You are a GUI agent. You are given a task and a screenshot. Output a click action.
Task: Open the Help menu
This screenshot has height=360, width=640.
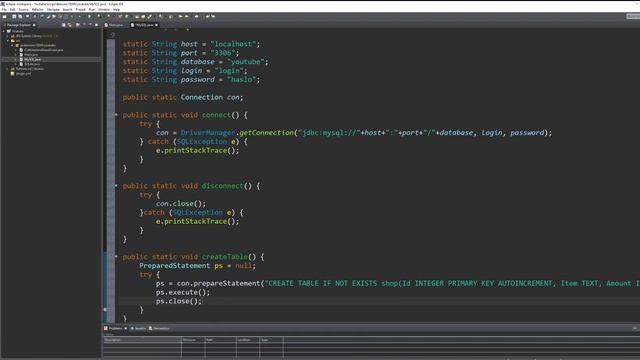(116, 9)
